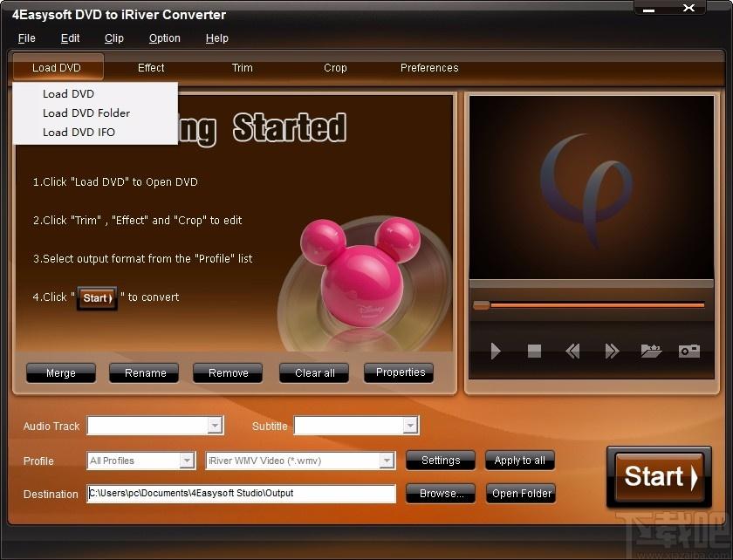Click the large Start convert button

(x=659, y=477)
